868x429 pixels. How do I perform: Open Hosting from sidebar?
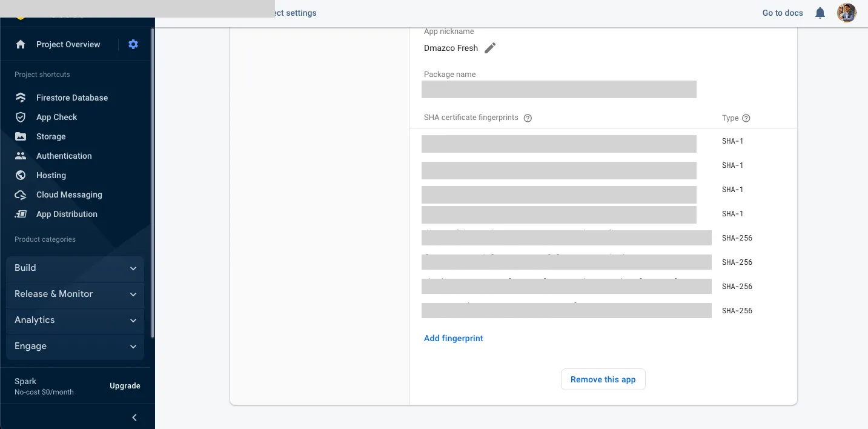tap(51, 175)
